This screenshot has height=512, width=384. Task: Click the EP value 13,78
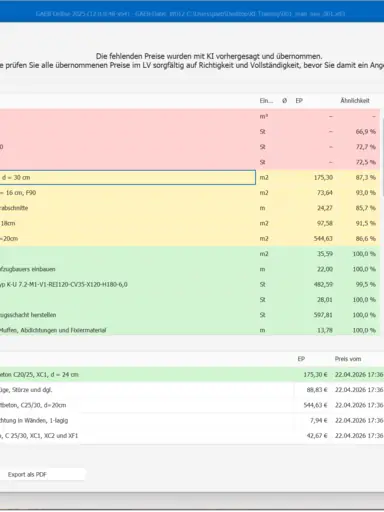coord(325,330)
